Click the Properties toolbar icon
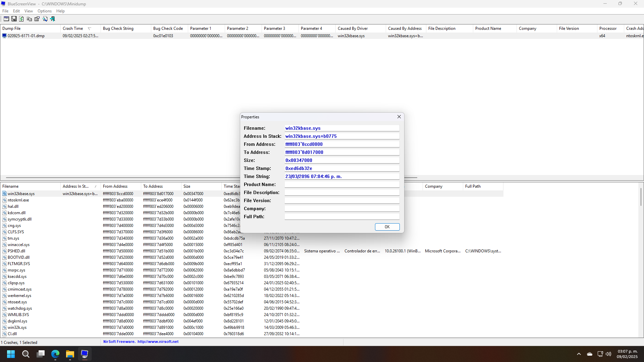 pos(37,19)
